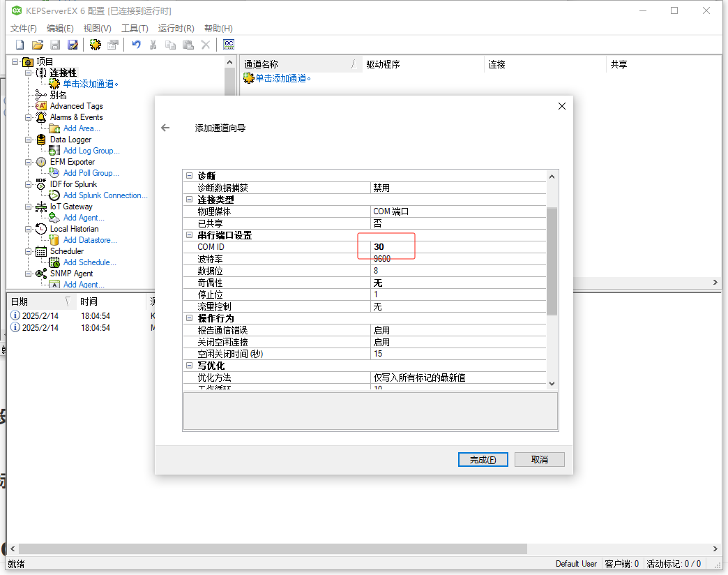Click the Add Schedule link
The image size is (728, 575).
90,262
